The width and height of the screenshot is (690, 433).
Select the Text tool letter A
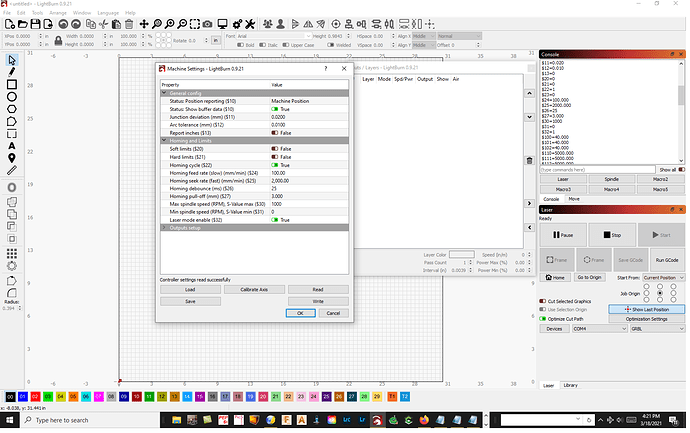(12, 146)
